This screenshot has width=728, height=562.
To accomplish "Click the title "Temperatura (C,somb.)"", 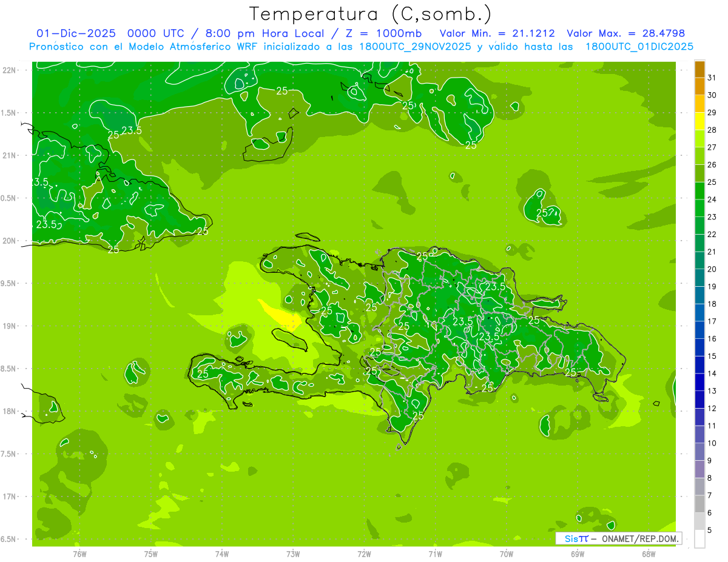I will pyautogui.click(x=370, y=15).
